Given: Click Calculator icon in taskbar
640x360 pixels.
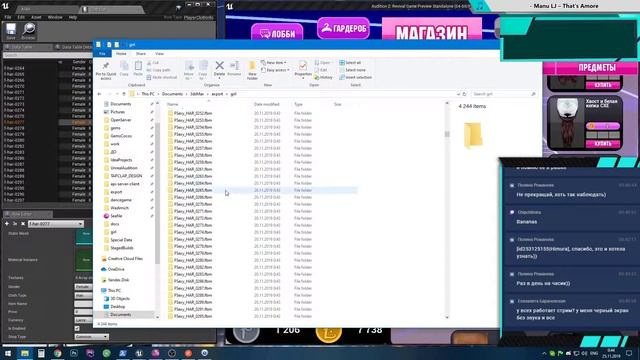Looking at the screenshot, I should 41,353.
